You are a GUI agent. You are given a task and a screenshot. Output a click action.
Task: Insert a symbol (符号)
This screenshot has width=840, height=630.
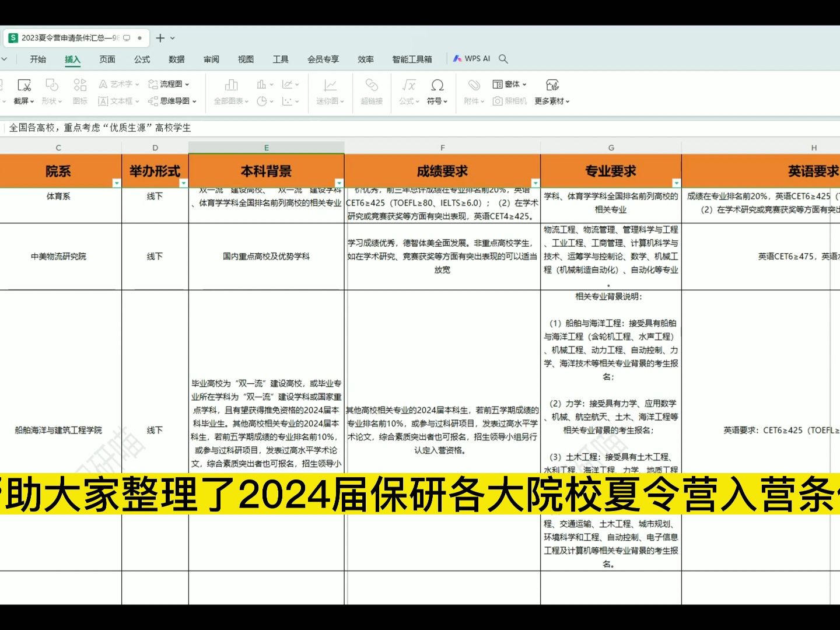pyautogui.click(x=437, y=92)
